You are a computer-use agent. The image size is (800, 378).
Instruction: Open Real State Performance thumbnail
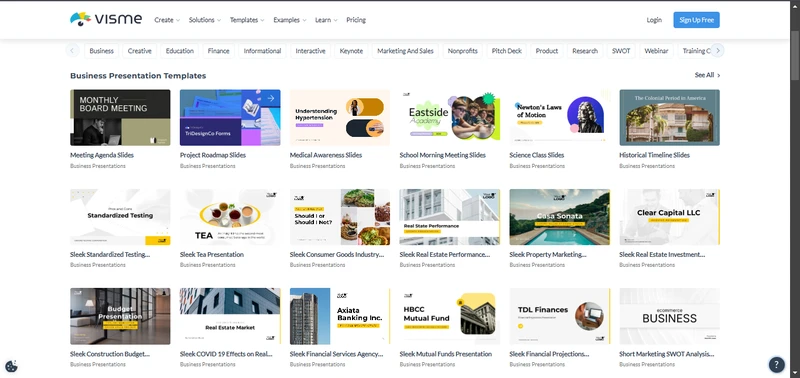(450, 217)
